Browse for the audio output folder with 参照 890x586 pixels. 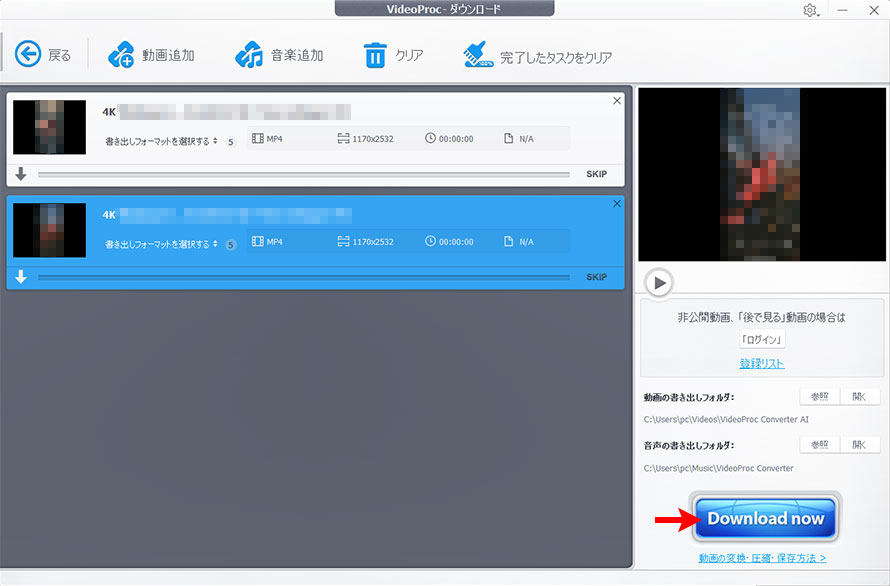coord(820,445)
